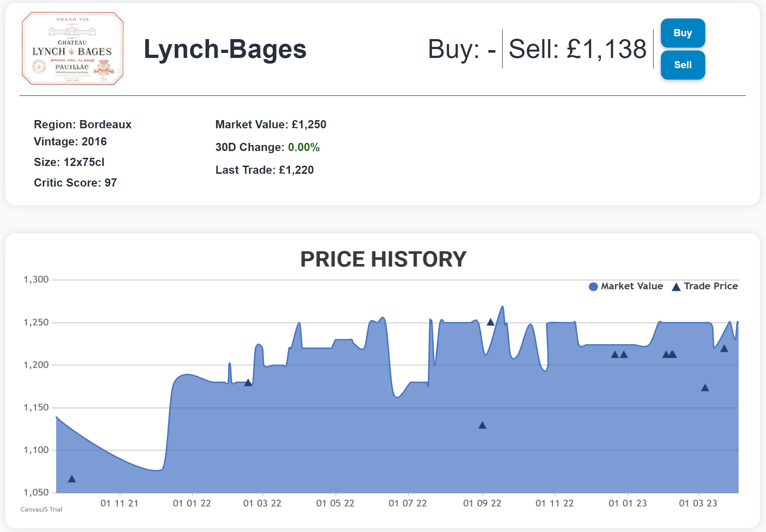Screen dimensions: 766x532
Task: Open the Chateau Lynch-Bages label thumbnail
Action: coord(72,49)
